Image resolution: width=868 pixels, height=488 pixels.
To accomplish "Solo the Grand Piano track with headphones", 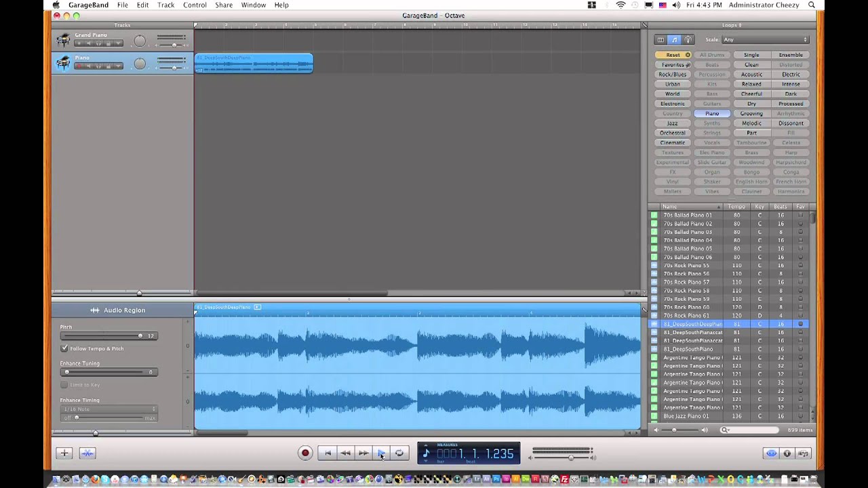I will click(x=99, y=44).
